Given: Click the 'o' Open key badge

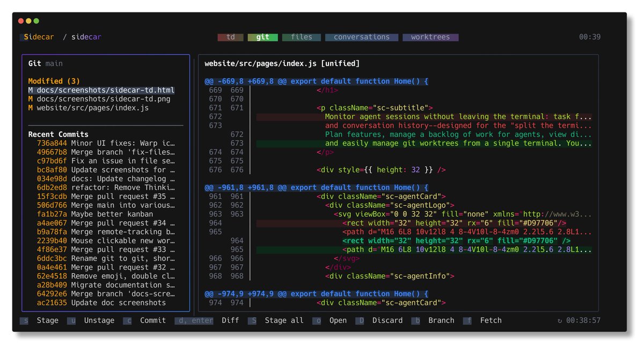Looking at the screenshot, I should pyautogui.click(x=317, y=321).
